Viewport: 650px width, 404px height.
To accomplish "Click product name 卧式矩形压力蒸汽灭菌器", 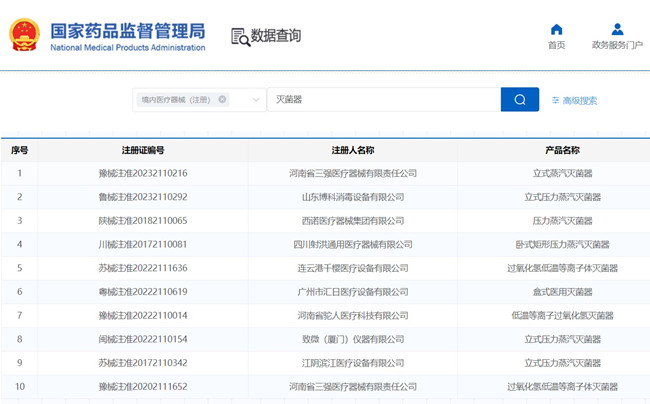I will (x=562, y=244).
